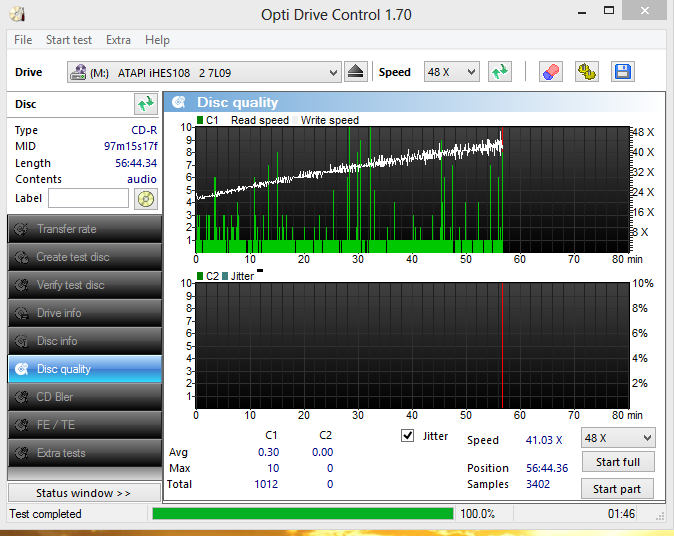Open the Transfer rate panel
The image size is (674, 536).
85,229
